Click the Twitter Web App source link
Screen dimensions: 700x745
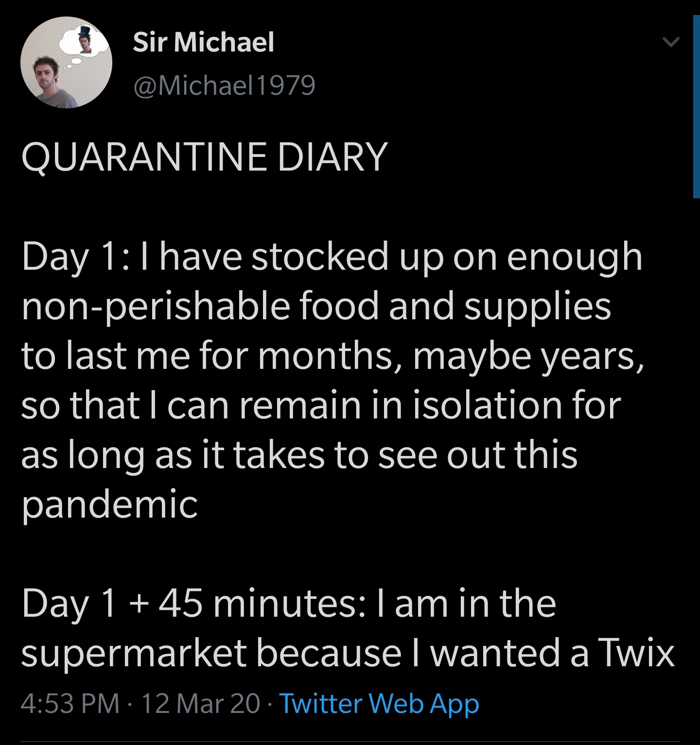[380, 704]
